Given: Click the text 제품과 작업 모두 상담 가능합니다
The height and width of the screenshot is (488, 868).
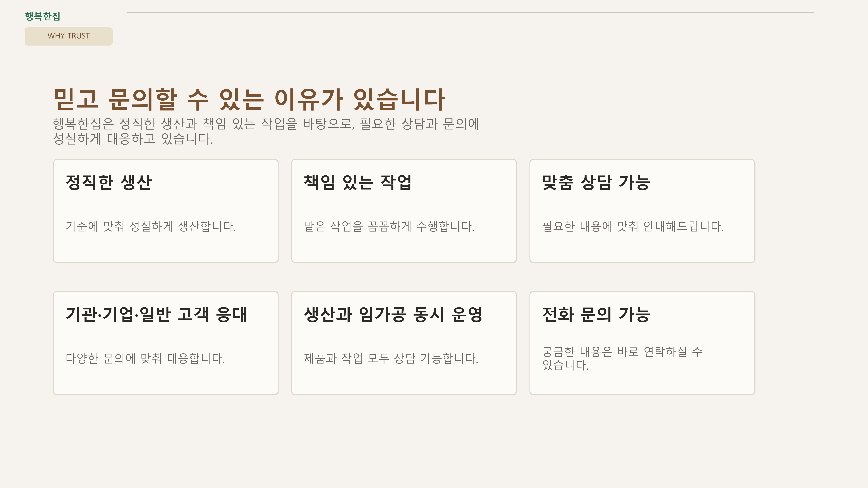Looking at the screenshot, I should pyautogui.click(x=391, y=358).
